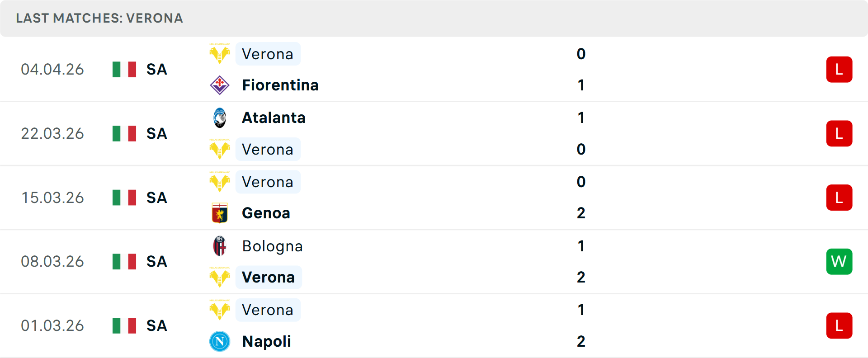
Task: Click the Atalanta club crest icon
Action: (x=220, y=118)
